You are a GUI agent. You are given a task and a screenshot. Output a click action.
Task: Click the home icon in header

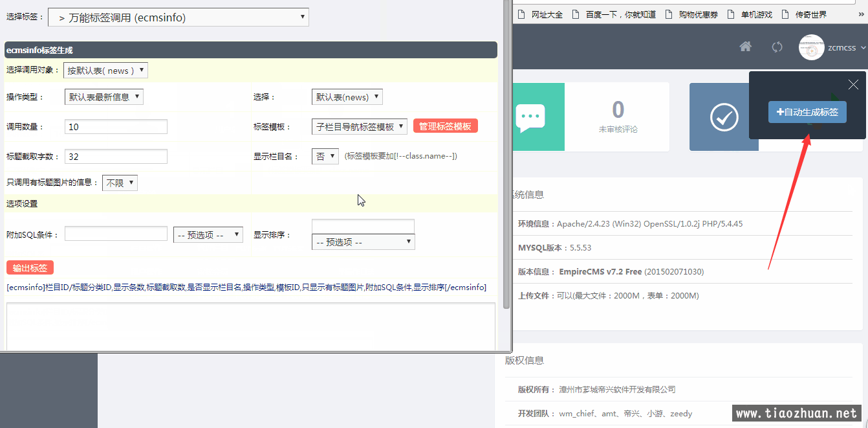coord(746,47)
